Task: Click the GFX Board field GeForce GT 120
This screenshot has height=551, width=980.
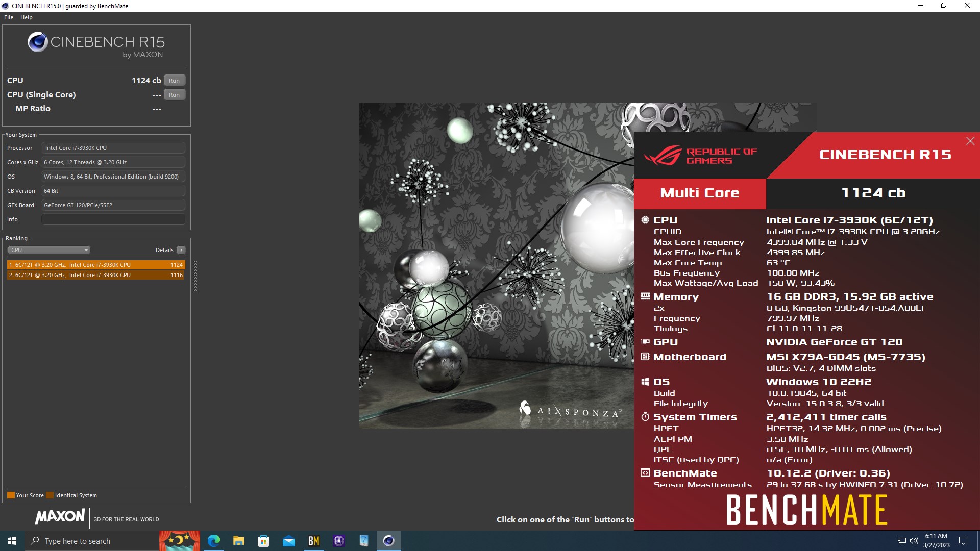Action: (113, 205)
